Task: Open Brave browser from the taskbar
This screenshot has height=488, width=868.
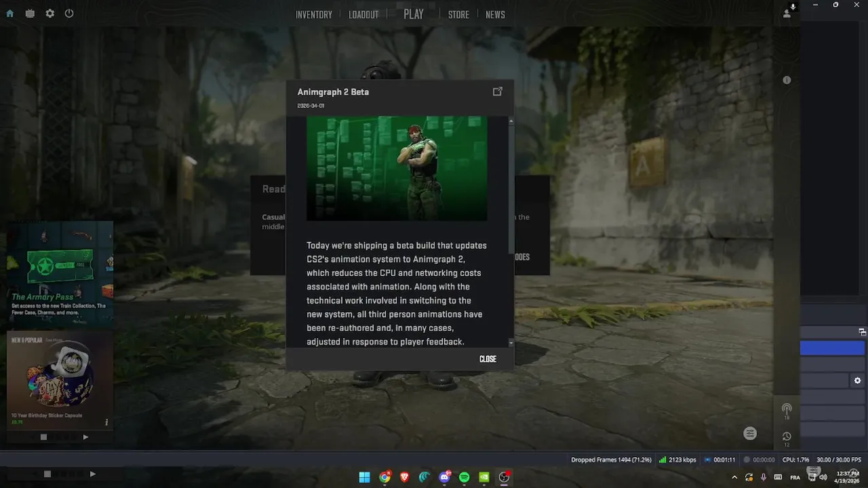Action: click(x=404, y=477)
